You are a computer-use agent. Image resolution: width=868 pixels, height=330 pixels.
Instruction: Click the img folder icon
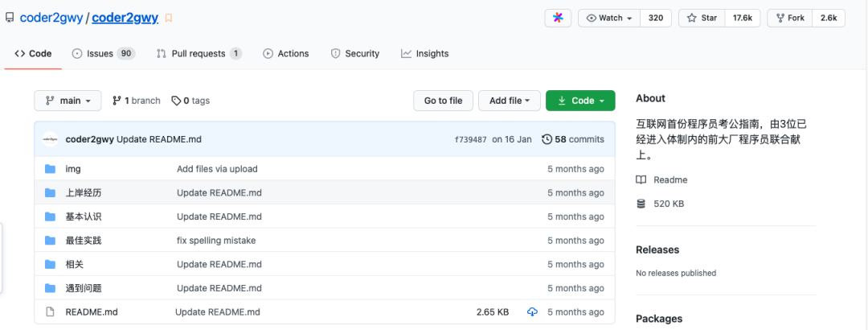(x=51, y=168)
